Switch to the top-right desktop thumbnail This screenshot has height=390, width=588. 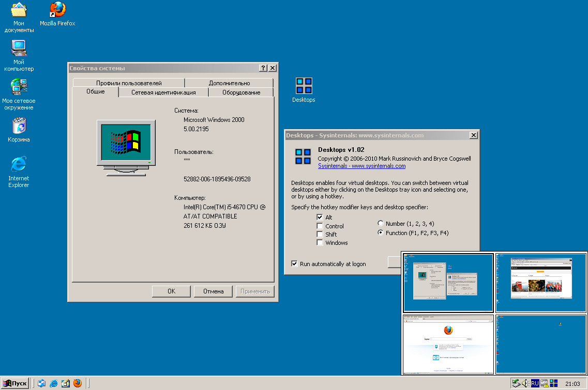coord(541,283)
